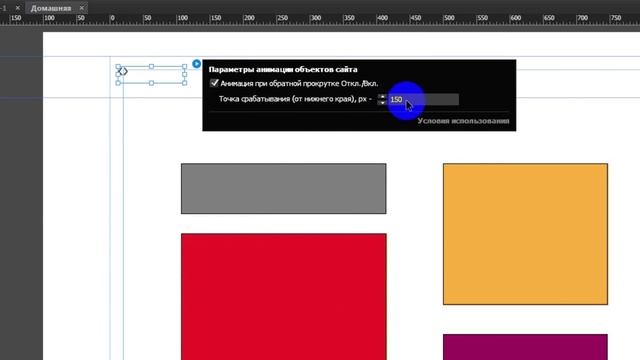
Task: Click the horizontal ruler at the 500 mark
Action: 448,18
